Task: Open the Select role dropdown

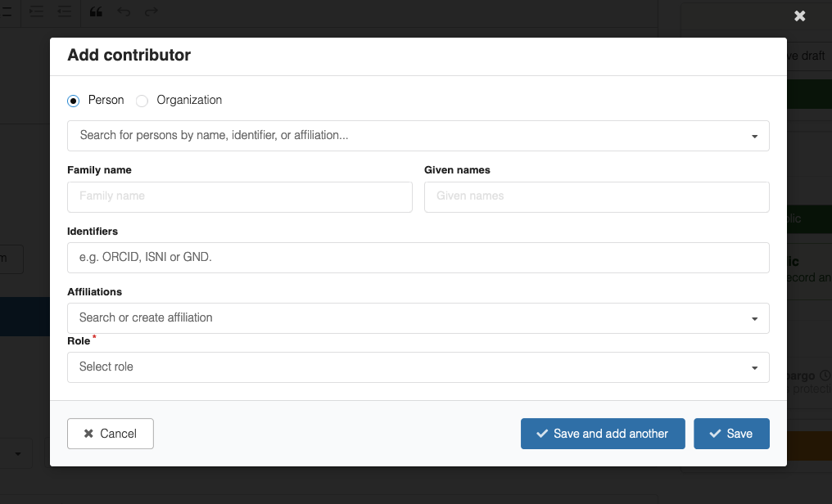Action: tap(418, 367)
